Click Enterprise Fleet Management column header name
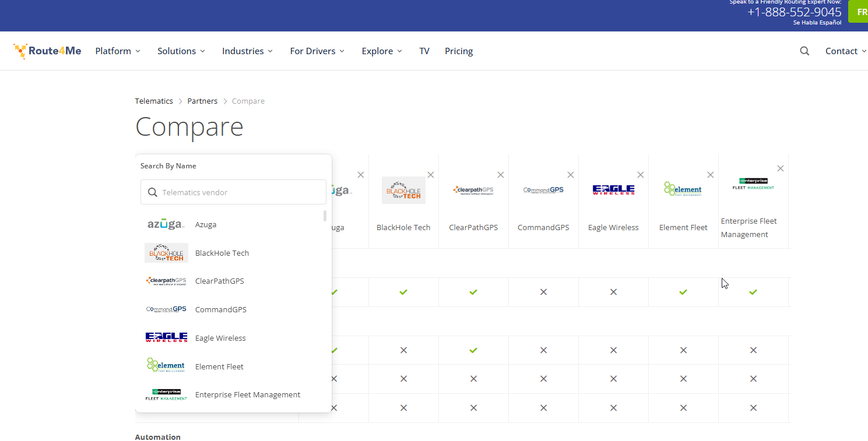868x441 pixels. pyautogui.click(x=749, y=228)
